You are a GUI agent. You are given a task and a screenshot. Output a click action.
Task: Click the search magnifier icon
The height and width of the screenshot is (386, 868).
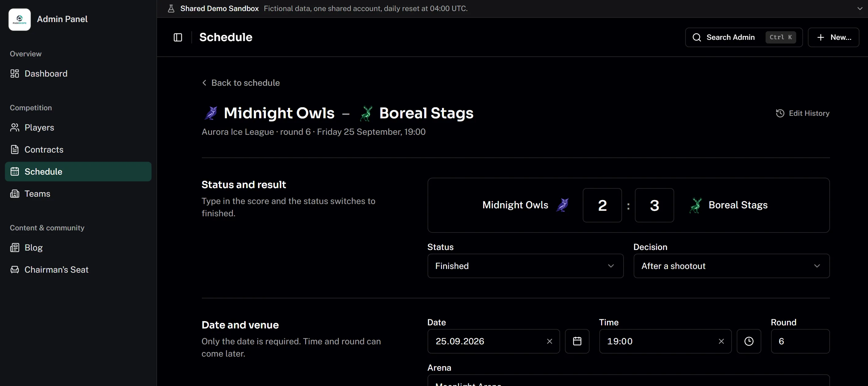697,37
